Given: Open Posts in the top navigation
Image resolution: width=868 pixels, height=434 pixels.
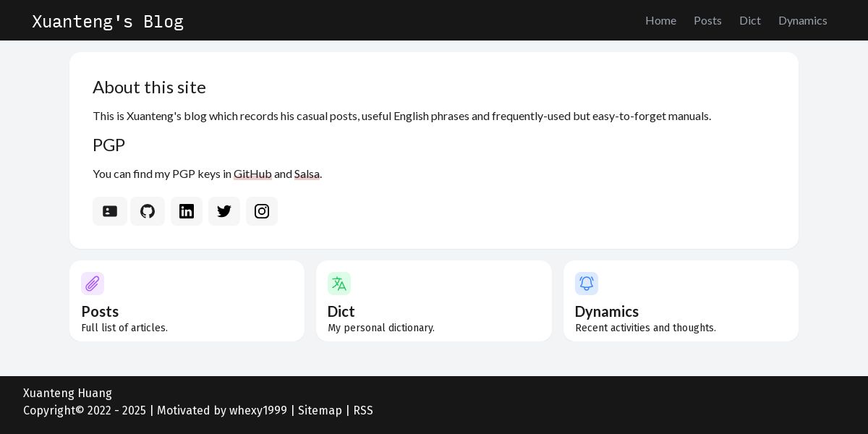Looking at the screenshot, I should click(707, 20).
